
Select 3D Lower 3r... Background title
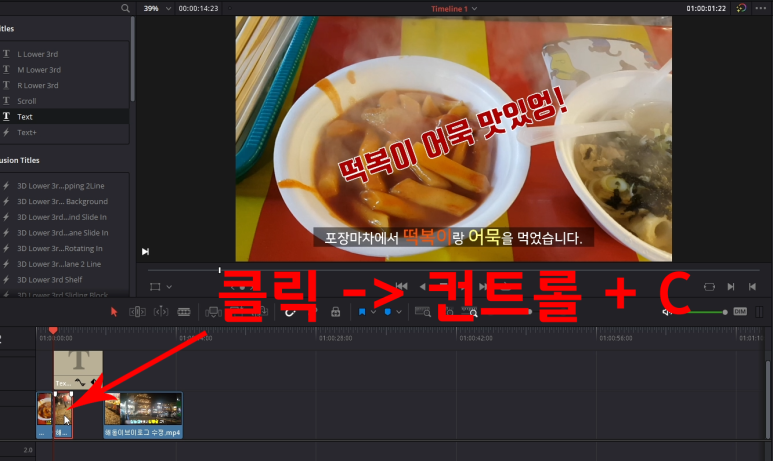pyautogui.click(x=65, y=202)
